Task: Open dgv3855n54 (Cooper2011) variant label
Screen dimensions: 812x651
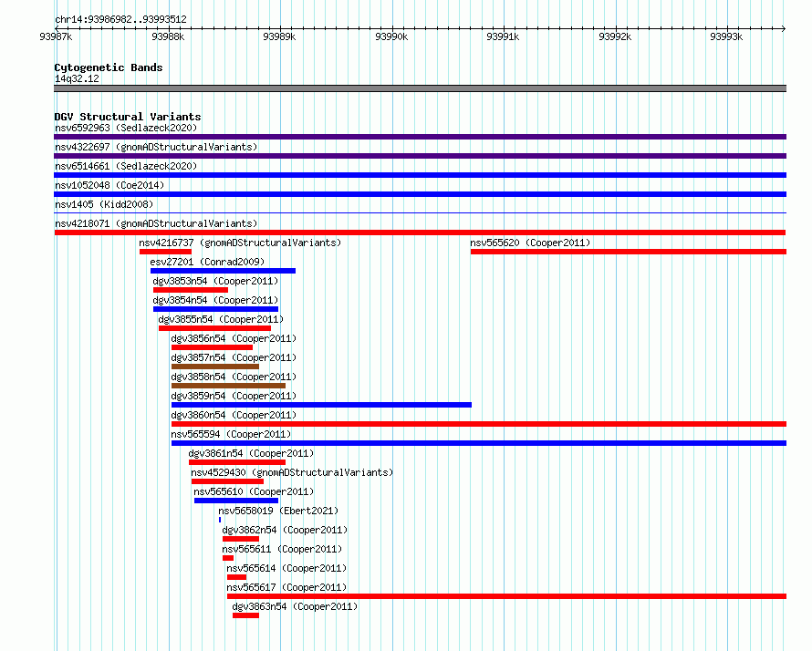Action: pos(221,319)
